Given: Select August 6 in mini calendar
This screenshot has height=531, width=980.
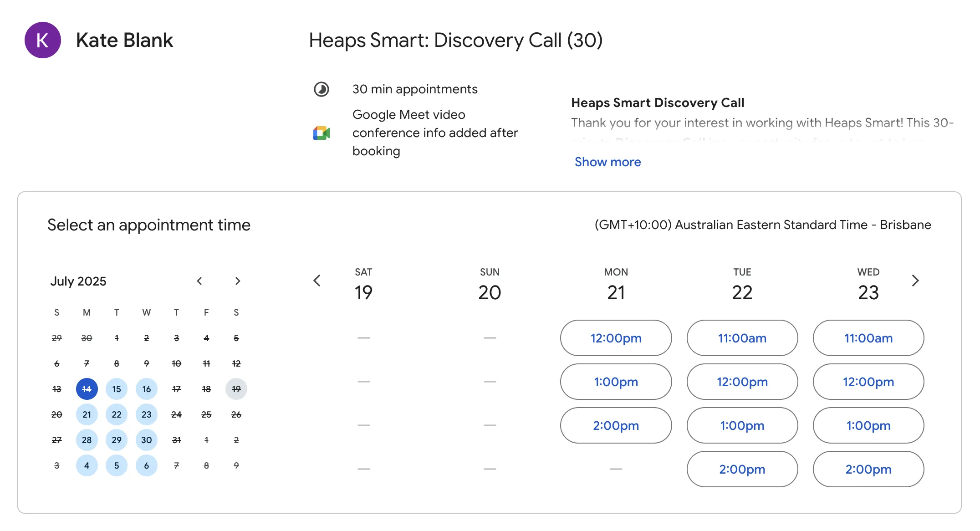Looking at the screenshot, I should (147, 465).
